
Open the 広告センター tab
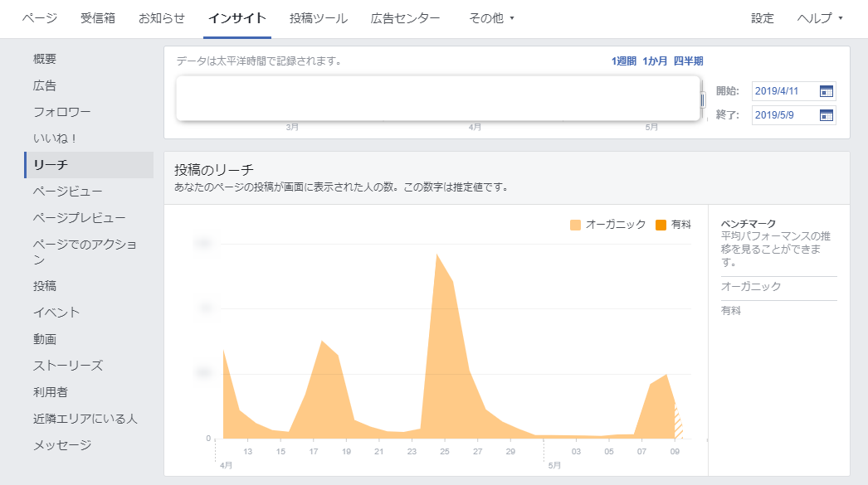pos(405,18)
